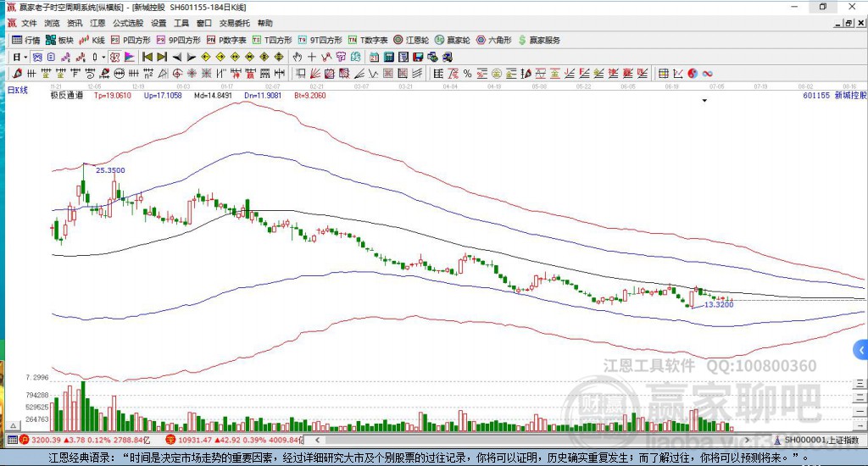Expand the 0 value dropdown arrow
Image resolution: width=868 pixels, height=466 pixels.
[x=103, y=57]
